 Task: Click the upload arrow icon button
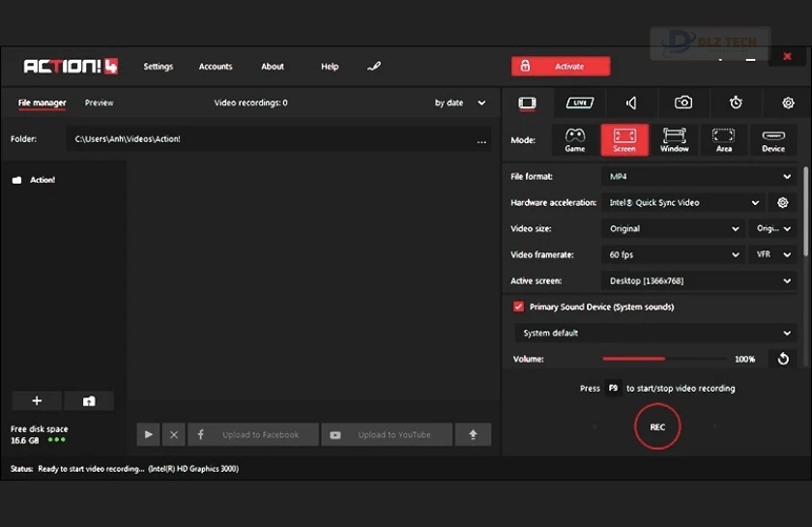click(473, 434)
